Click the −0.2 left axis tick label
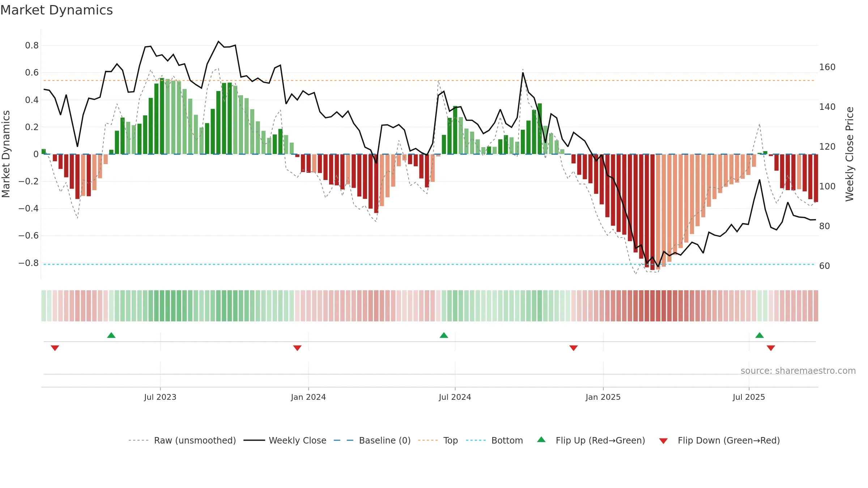 pos(29,181)
